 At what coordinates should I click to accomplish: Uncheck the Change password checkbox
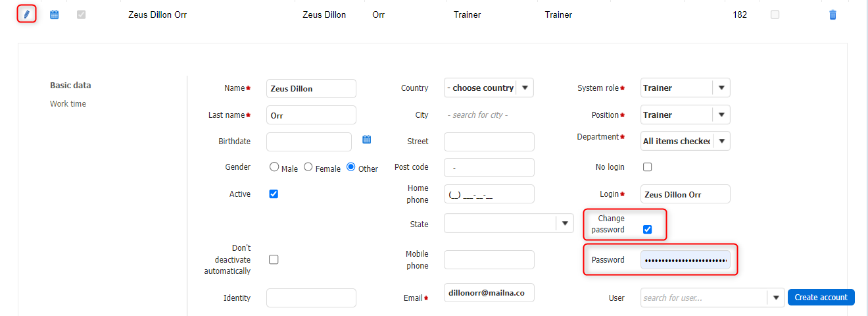[x=647, y=230]
